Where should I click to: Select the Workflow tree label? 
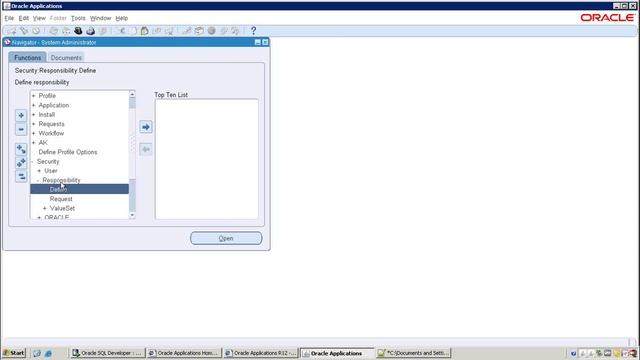(51, 133)
